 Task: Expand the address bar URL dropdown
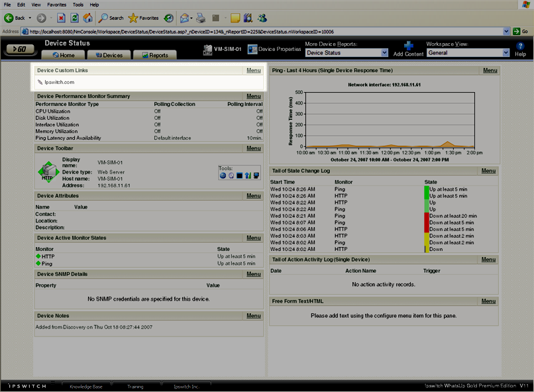[x=506, y=31]
